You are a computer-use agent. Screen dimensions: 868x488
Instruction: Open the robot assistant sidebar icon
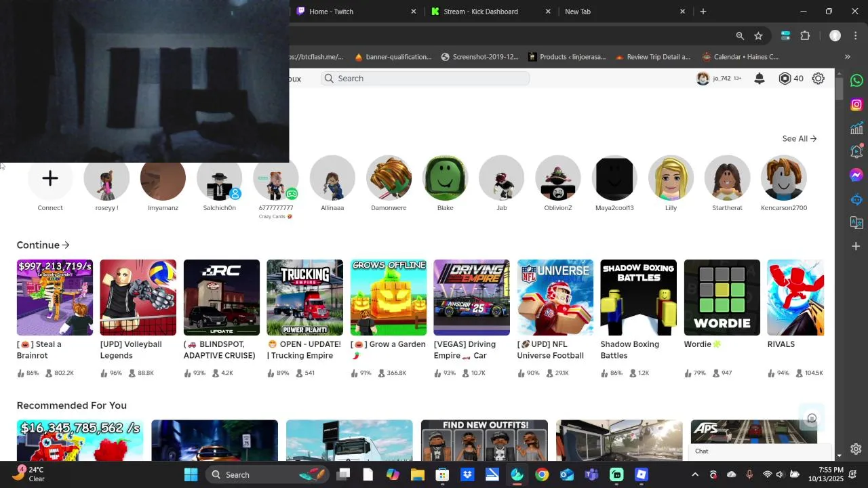click(856, 199)
